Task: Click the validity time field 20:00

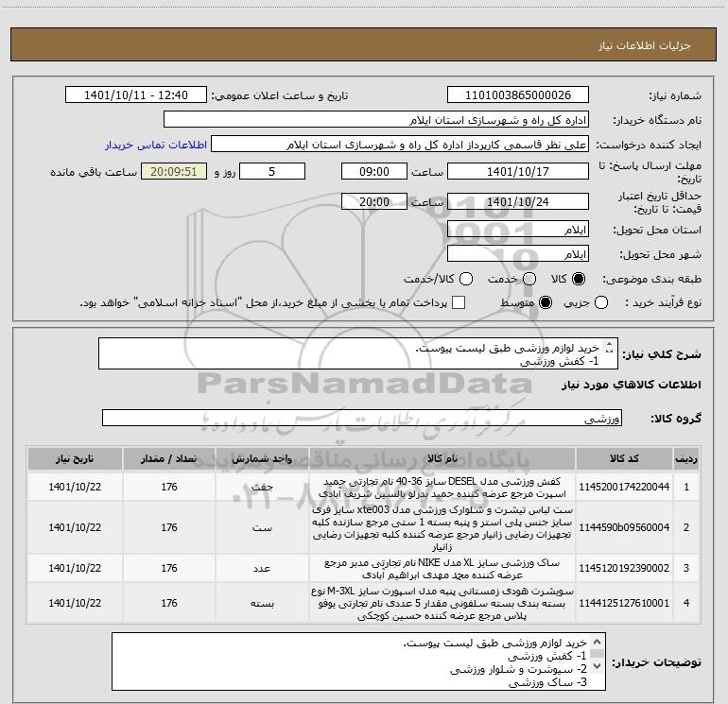Action: (x=374, y=201)
